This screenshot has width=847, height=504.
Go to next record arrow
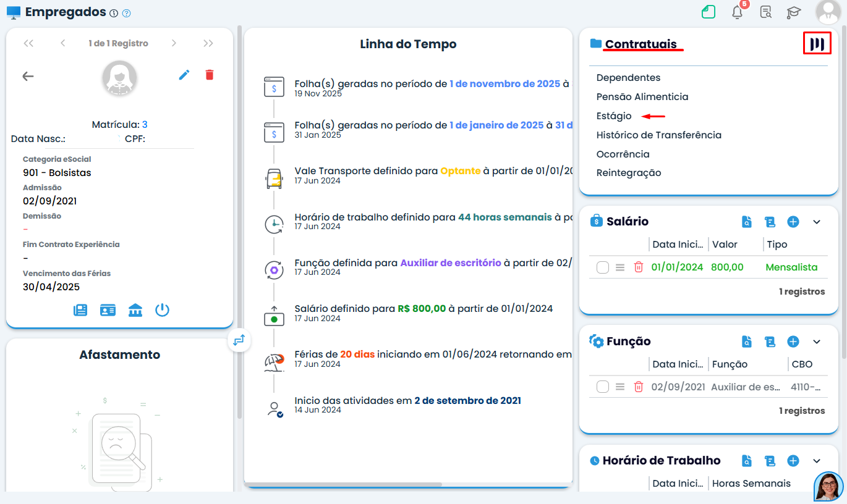point(174,43)
